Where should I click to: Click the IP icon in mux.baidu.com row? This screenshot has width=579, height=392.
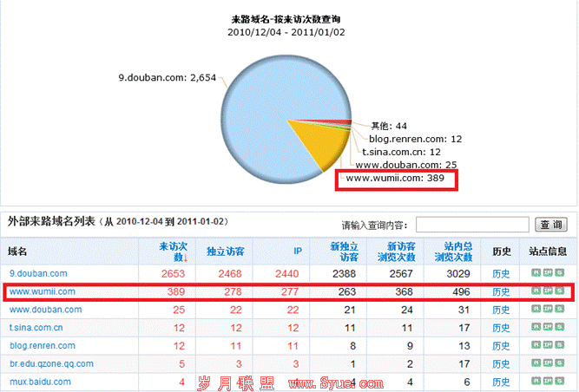[548, 381]
